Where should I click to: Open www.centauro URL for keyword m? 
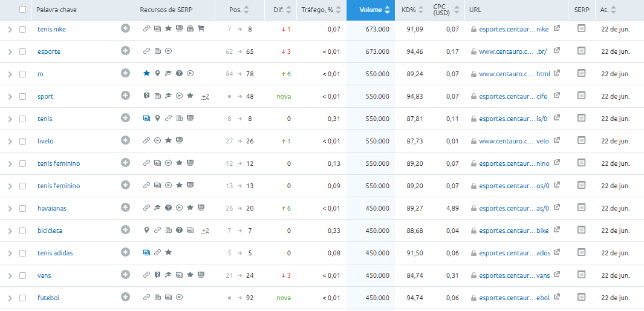[x=515, y=74]
